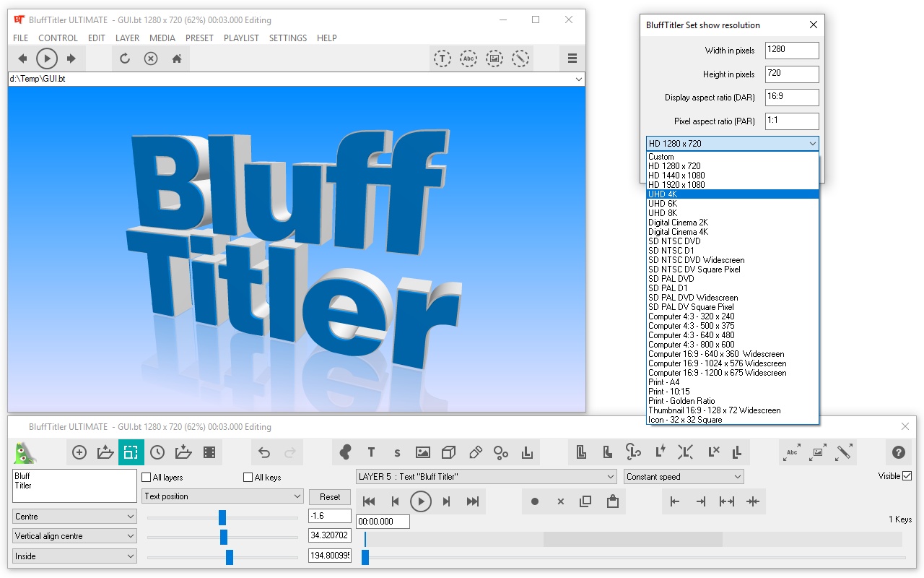Open the Vertical align centre dropdown
Viewport: 924px width, 578px height.
point(74,536)
